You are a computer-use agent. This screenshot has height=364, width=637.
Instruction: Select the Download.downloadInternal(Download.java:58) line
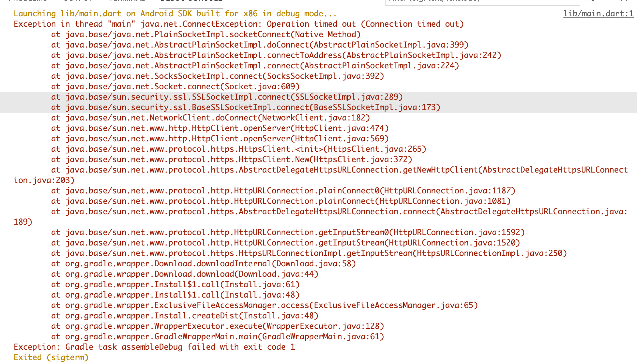pos(204,264)
